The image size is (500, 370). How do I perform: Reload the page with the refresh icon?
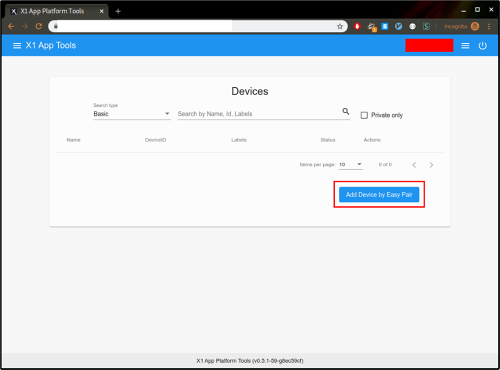pos(39,26)
